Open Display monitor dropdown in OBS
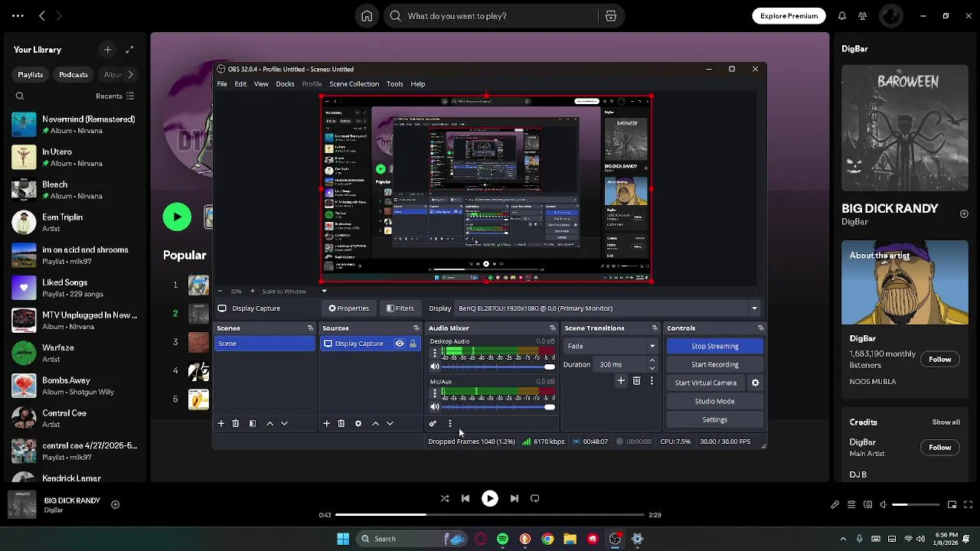This screenshot has width=980, height=551. tap(754, 308)
